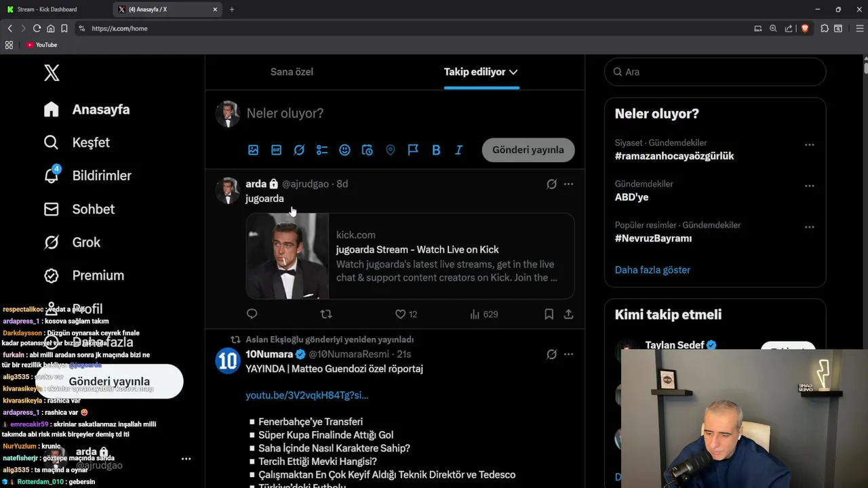Screen dimensions: 868x488
Task: Open Grok from sidebar
Action: (x=71, y=242)
